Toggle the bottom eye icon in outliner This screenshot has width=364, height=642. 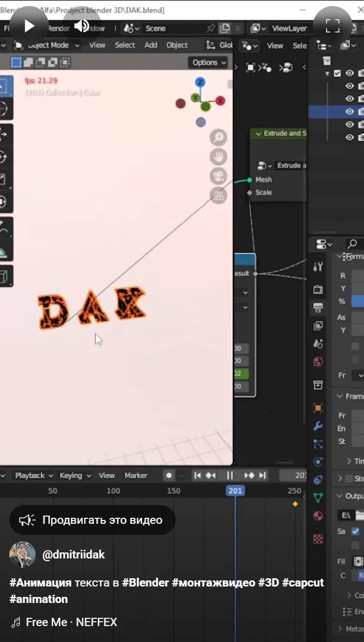349,137
